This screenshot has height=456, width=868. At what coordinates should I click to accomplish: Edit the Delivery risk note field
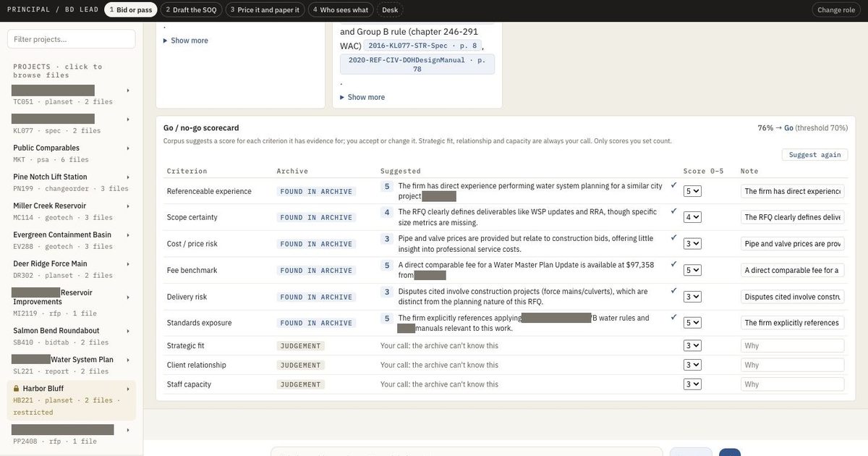coord(793,297)
